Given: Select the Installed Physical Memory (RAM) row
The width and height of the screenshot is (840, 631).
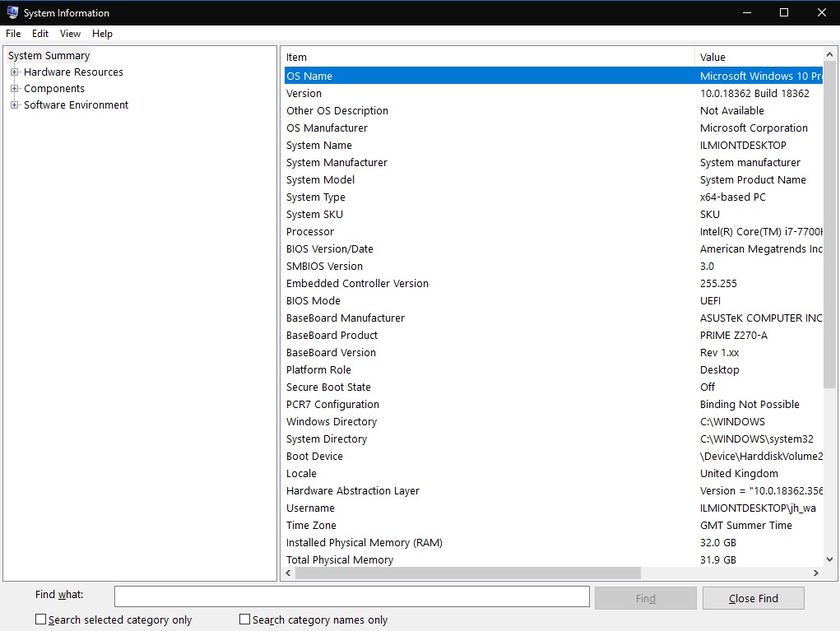Looking at the screenshot, I should (554, 543).
